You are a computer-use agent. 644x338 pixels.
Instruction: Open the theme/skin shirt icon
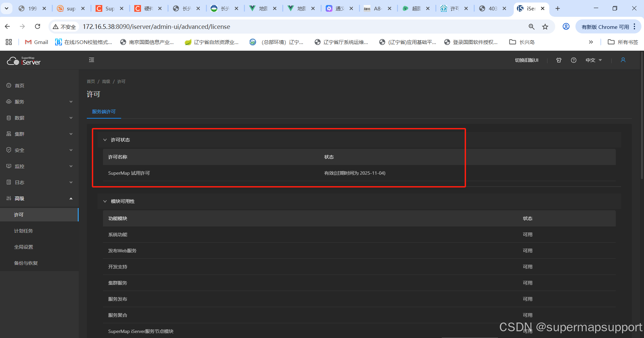pyautogui.click(x=559, y=60)
